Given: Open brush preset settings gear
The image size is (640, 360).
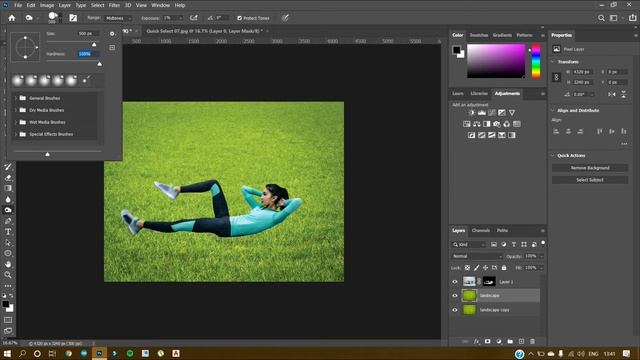Looking at the screenshot, I should click(x=112, y=34).
